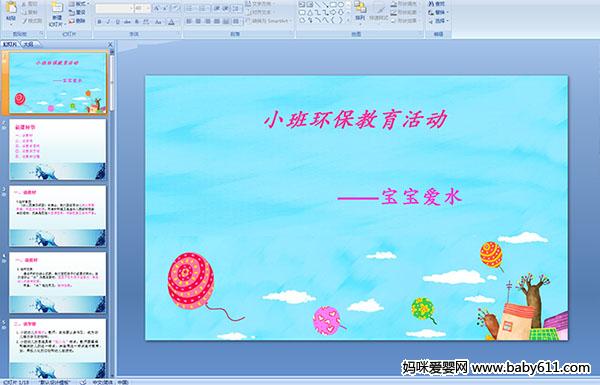Click the thumbnail pane vertical scrollbar
Screen dimensions: 600x385
[112, 214]
